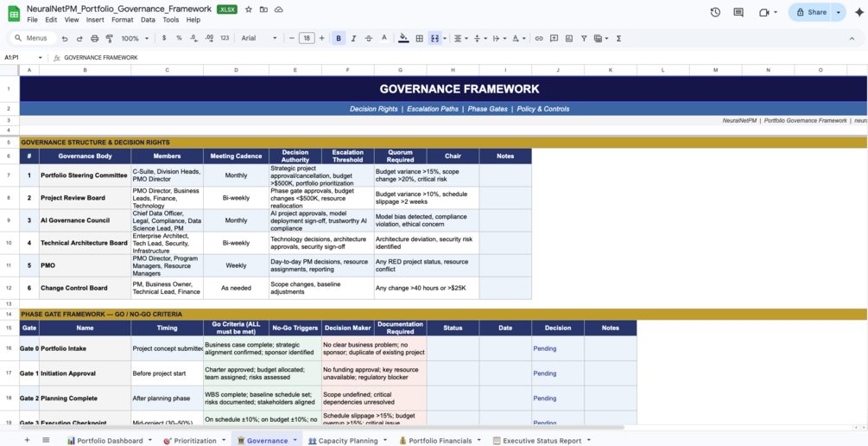Open the zoom 100% dropdown

pyautogui.click(x=135, y=39)
